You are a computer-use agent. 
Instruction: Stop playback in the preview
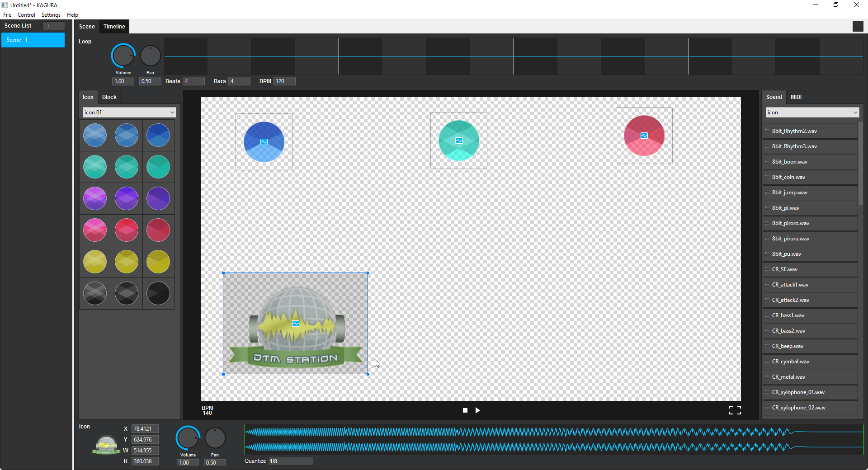pyautogui.click(x=465, y=410)
